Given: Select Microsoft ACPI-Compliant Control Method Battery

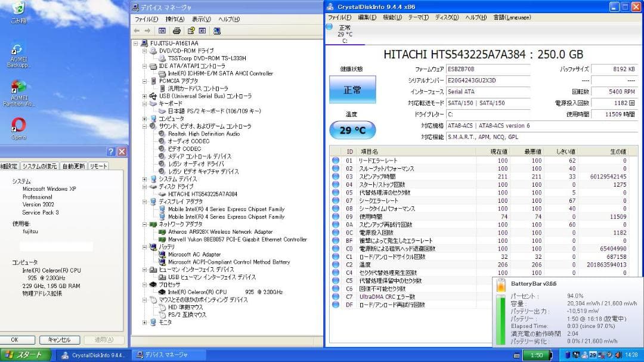Looking at the screenshot, I should (229, 262).
